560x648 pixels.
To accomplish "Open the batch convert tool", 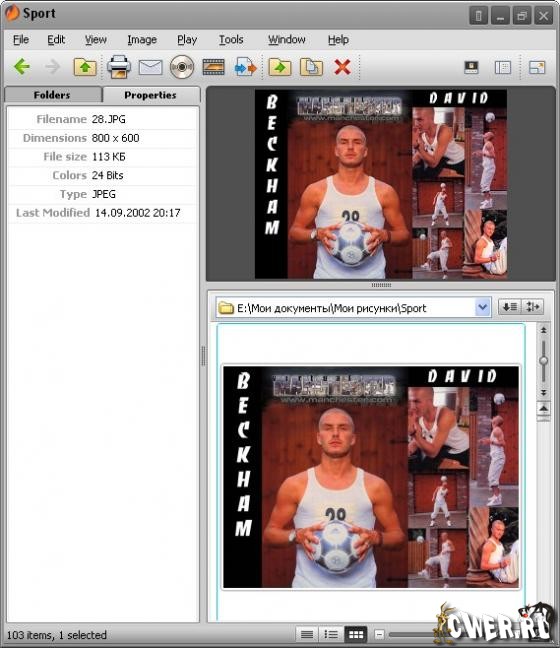I will click(245, 67).
